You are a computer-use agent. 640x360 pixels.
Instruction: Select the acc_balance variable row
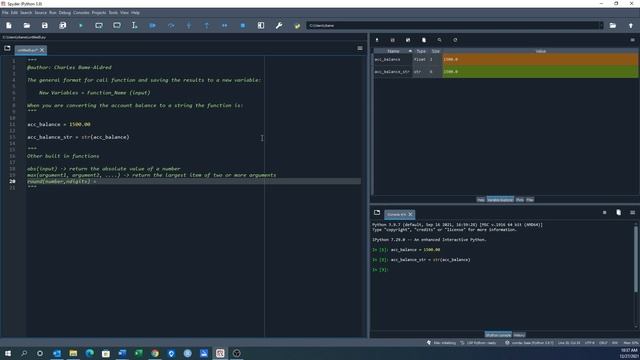tap(505, 59)
